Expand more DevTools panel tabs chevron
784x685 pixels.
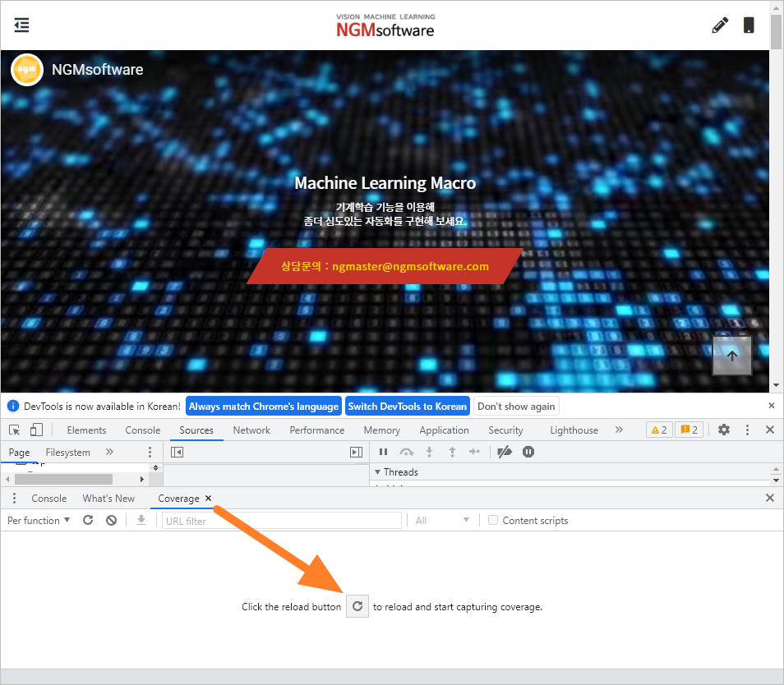[x=619, y=430]
